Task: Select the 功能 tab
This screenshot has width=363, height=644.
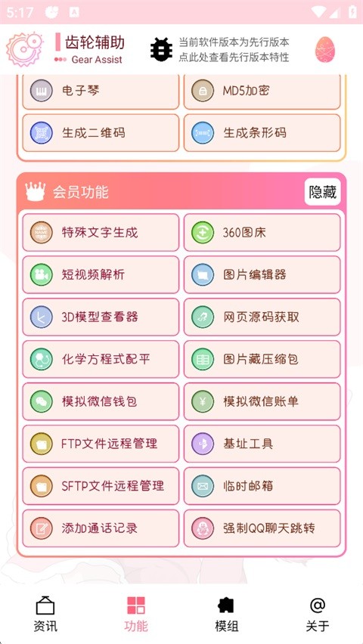Action: [136, 615]
